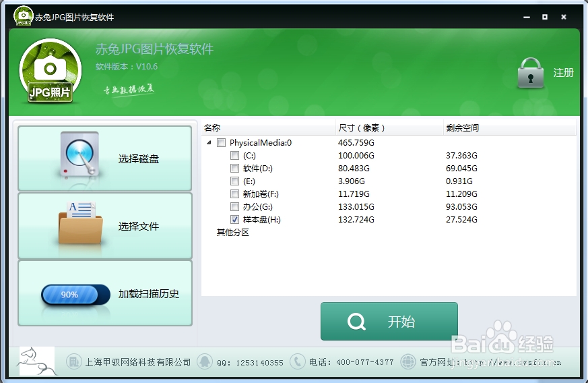Click the JPG照片 camera logo
Image resolution: width=588 pixels, height=383 pixels.
(51, 71)
